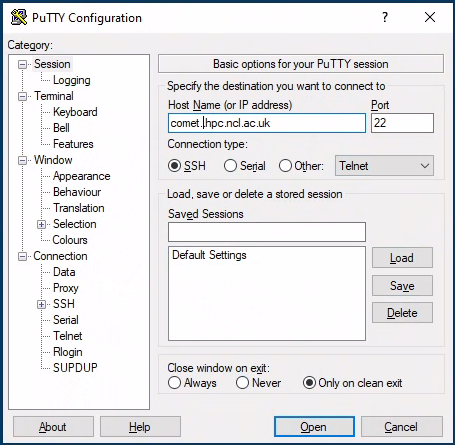Select the Session category
Image resolution: width=455 pixels, height=445 pixels.
(x=52, y=64)
